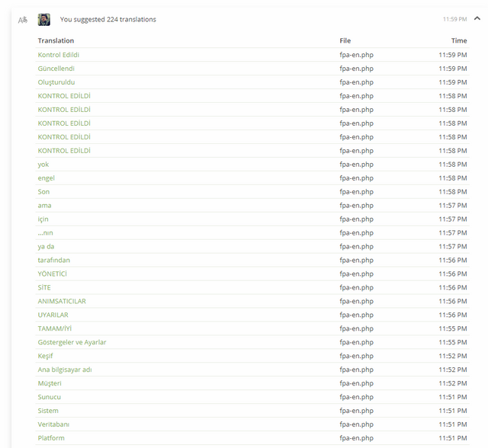Open the 'yok' translation entry
Screen dimensions: 488x448
[x=43, y=165]
